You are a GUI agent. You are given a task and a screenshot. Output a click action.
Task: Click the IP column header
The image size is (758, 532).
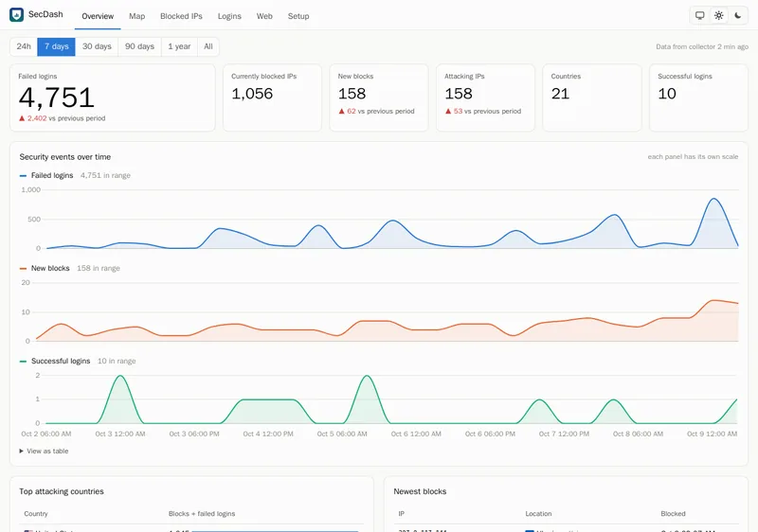(401, 514)
